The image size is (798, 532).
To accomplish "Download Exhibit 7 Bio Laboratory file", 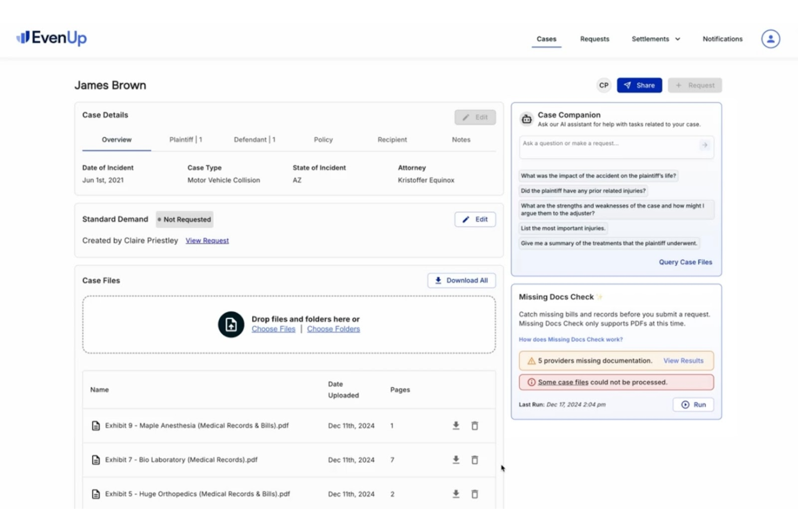I will 456,460.
